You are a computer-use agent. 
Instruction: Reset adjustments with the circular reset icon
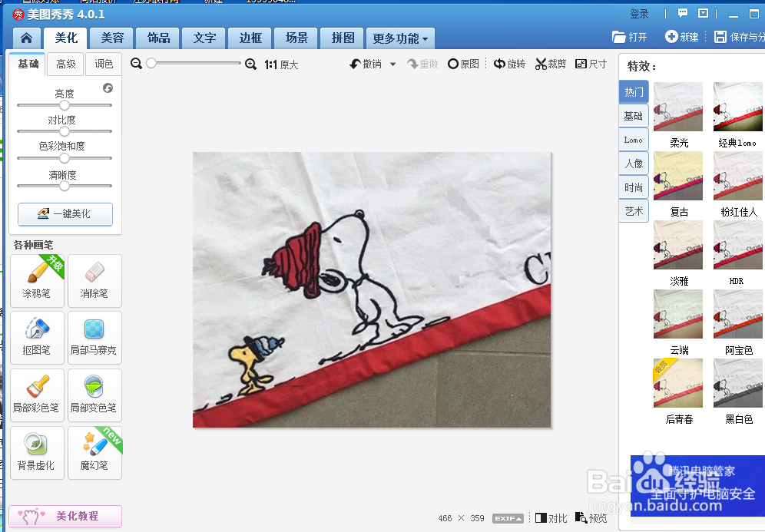(108, 88)
